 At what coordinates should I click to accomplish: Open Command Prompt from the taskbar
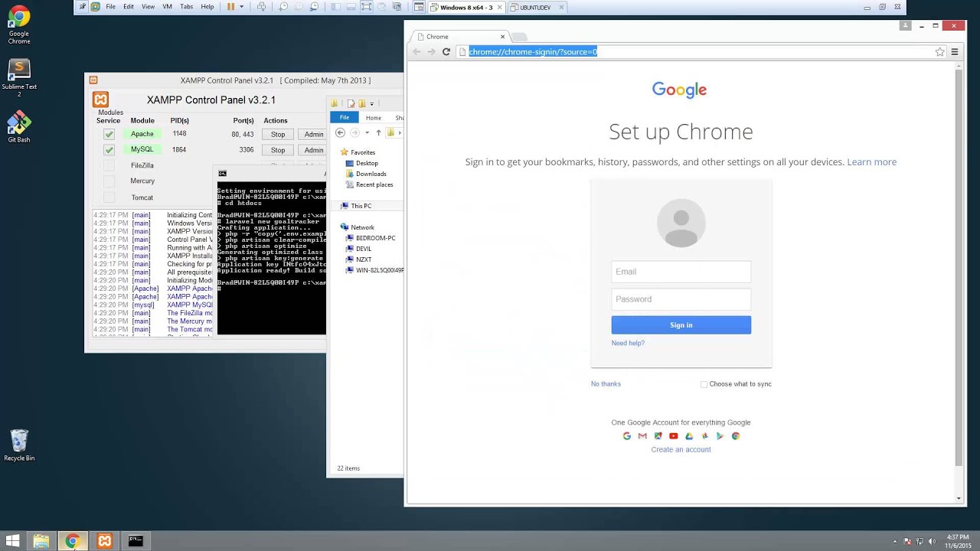136,541
